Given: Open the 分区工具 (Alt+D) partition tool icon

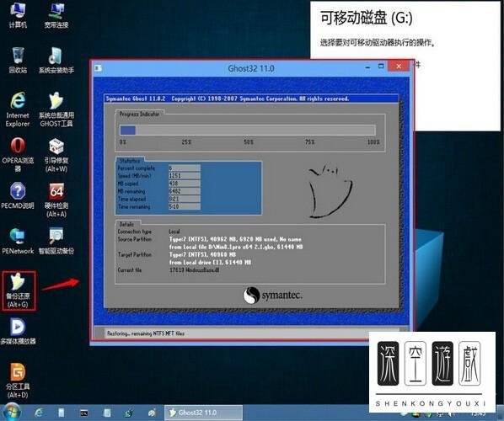Looking at the screenshot, I should point(18,381).
